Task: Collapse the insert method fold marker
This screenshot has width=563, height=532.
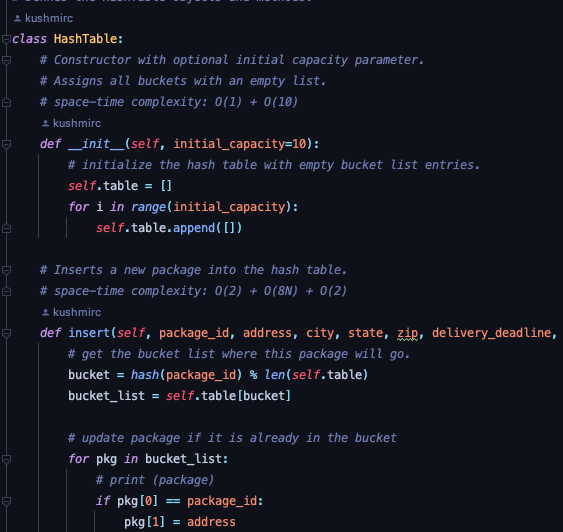Action: point(6,333)
